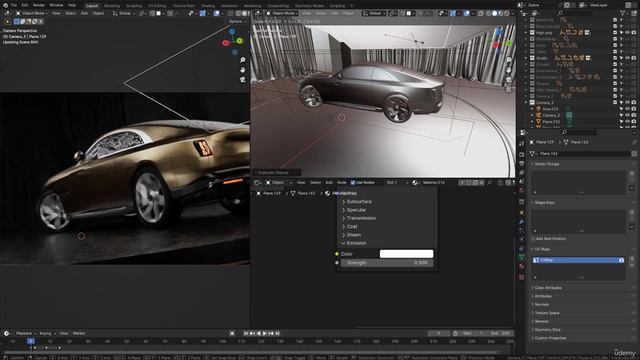640x360 pixels.
Task: Jump to the start frame
Action: (246, 333)
